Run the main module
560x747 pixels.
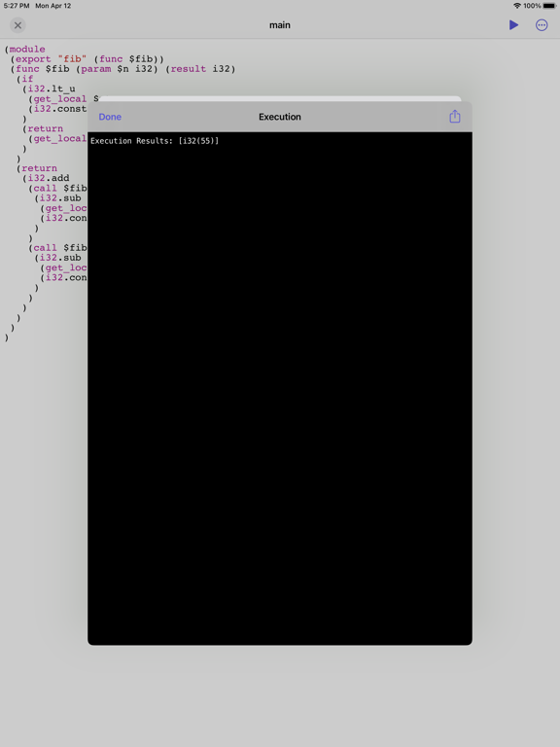coord(513,24)
